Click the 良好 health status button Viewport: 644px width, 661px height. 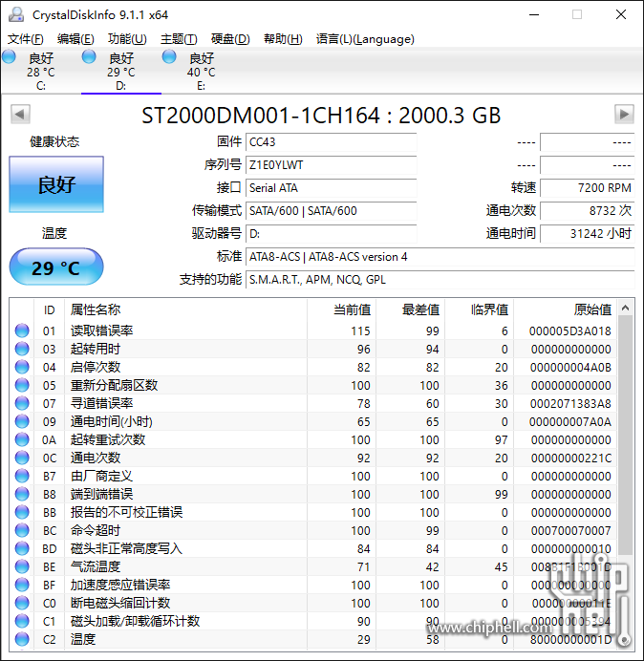click(56, 184)
